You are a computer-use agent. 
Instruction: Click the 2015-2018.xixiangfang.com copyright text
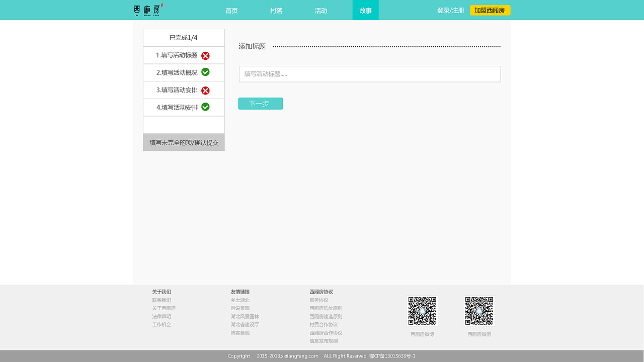pos(287,356)
